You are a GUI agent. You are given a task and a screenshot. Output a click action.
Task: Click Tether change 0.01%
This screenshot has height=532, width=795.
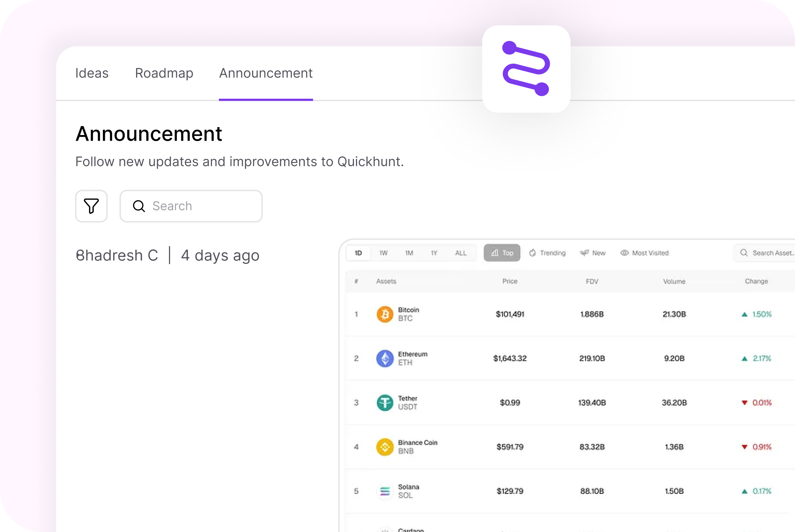click(x=762, y=402)
